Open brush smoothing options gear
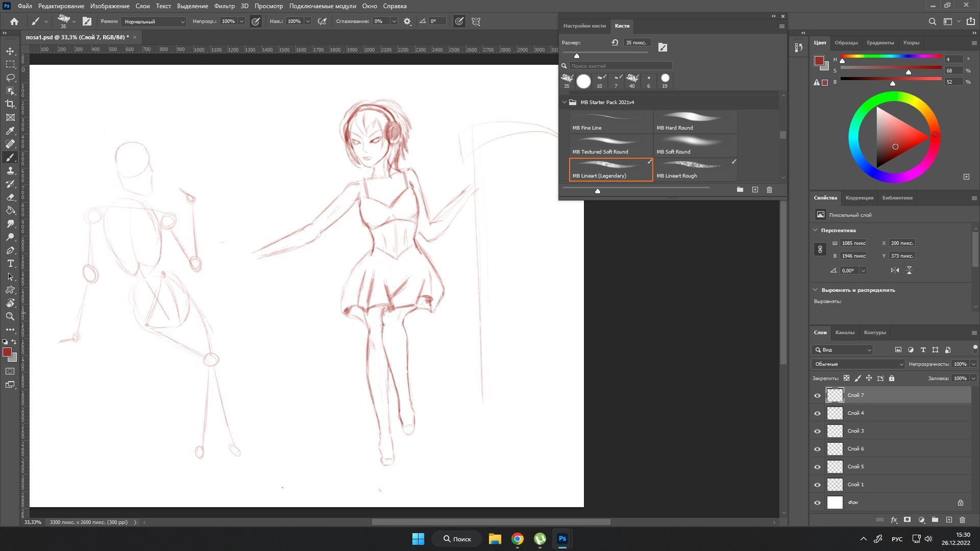 407,21
